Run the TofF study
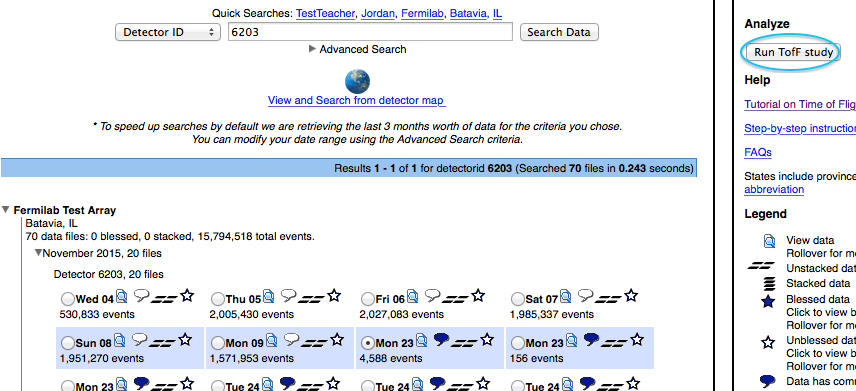The image size is (856, 391). pos(794,52)
